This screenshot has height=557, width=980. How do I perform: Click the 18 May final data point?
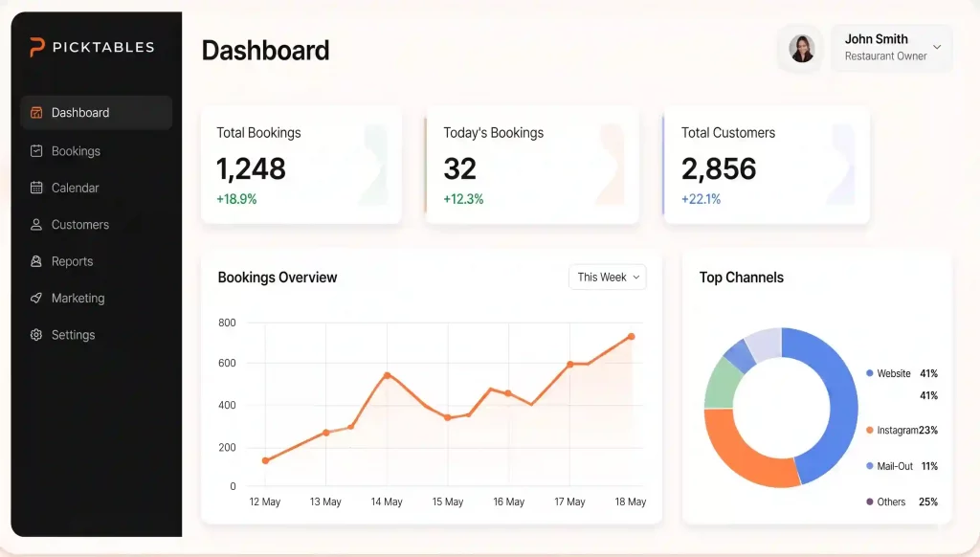pyautogui.click(x=632, y=336)
